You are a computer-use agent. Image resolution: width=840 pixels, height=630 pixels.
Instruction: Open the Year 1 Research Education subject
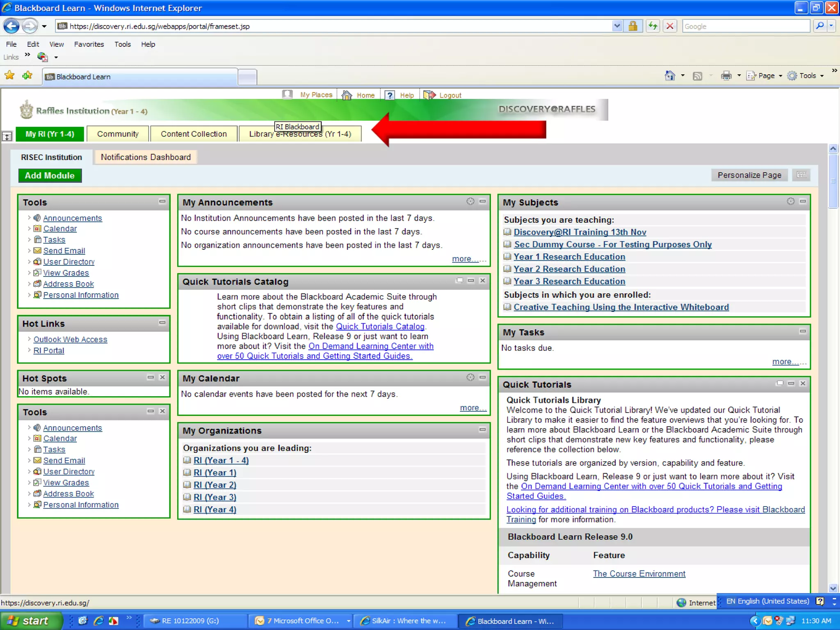569,257
